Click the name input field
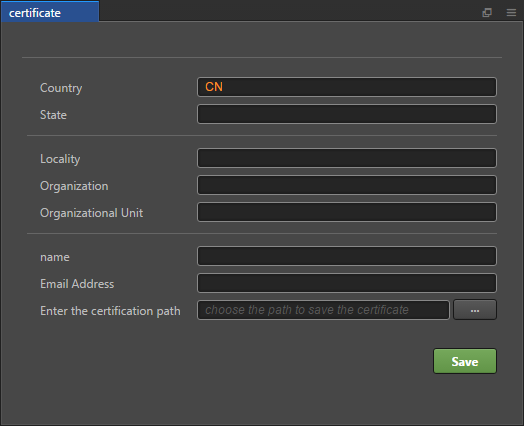 (347, 256)
